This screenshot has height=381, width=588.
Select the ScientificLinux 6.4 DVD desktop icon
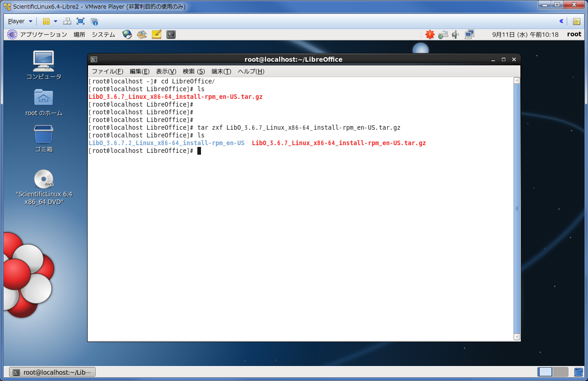point(44,187)
